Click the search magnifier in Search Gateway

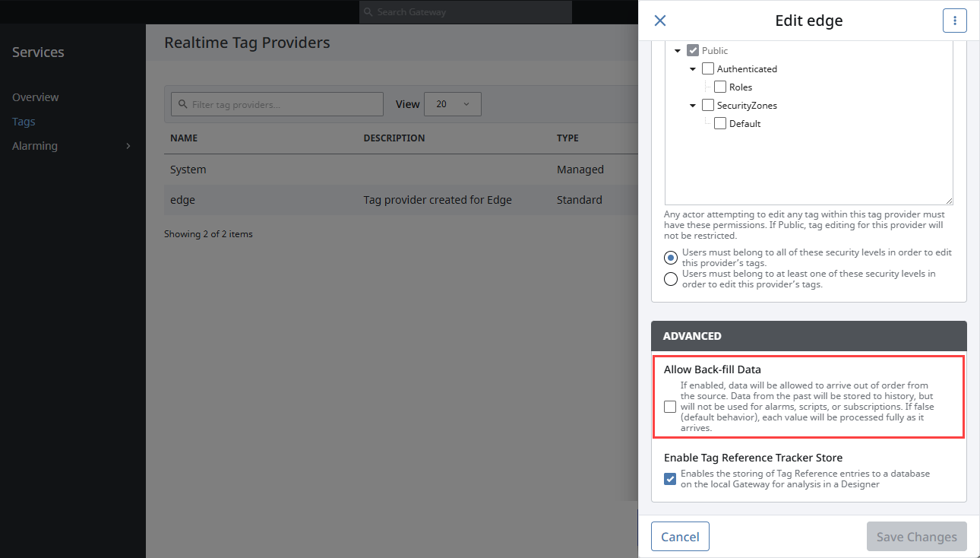click(x=368, y=12)
